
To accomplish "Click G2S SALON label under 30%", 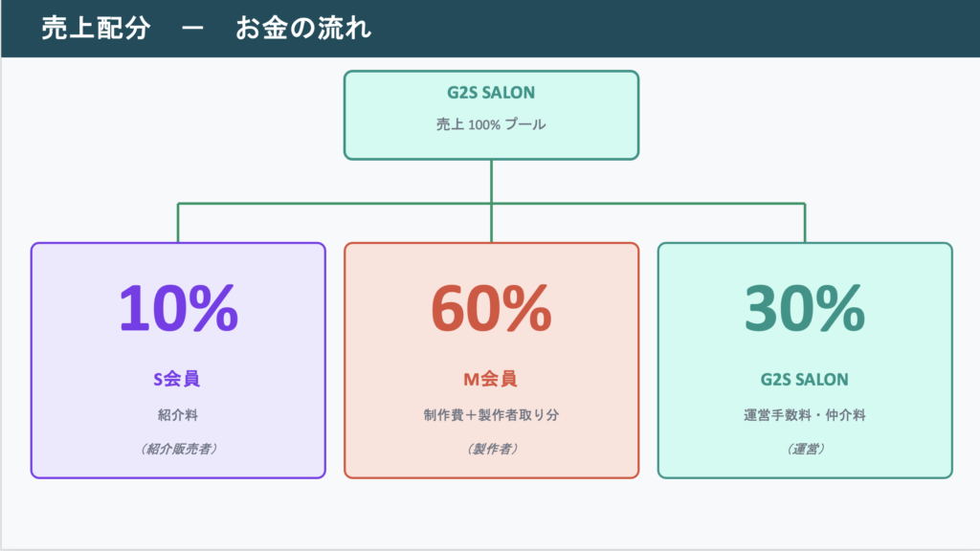I will point(805,380).
